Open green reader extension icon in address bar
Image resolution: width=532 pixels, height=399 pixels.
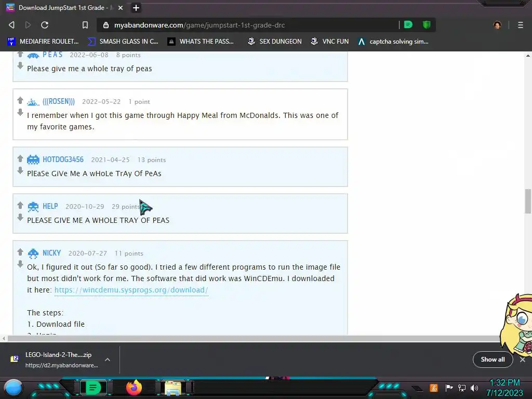tap(408, 24)
